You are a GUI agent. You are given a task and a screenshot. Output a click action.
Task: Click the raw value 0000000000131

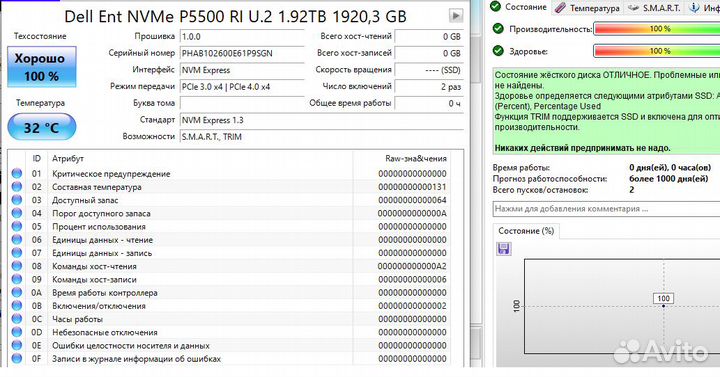pyautogui.click(x=412, y=187)
